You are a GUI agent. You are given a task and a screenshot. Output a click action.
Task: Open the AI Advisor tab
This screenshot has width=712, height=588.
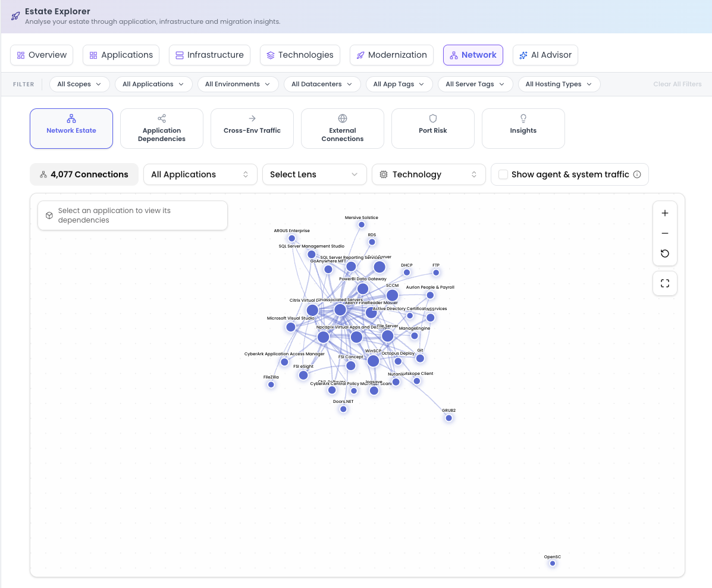545,55
